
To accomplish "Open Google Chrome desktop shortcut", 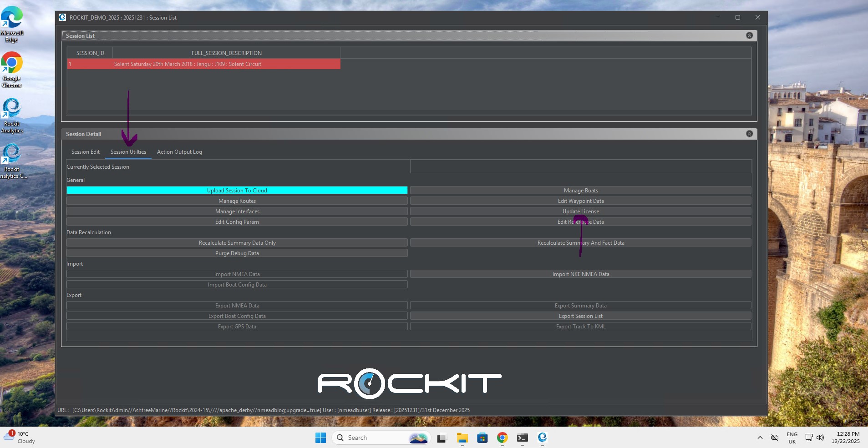I will (x=12, y=69).
